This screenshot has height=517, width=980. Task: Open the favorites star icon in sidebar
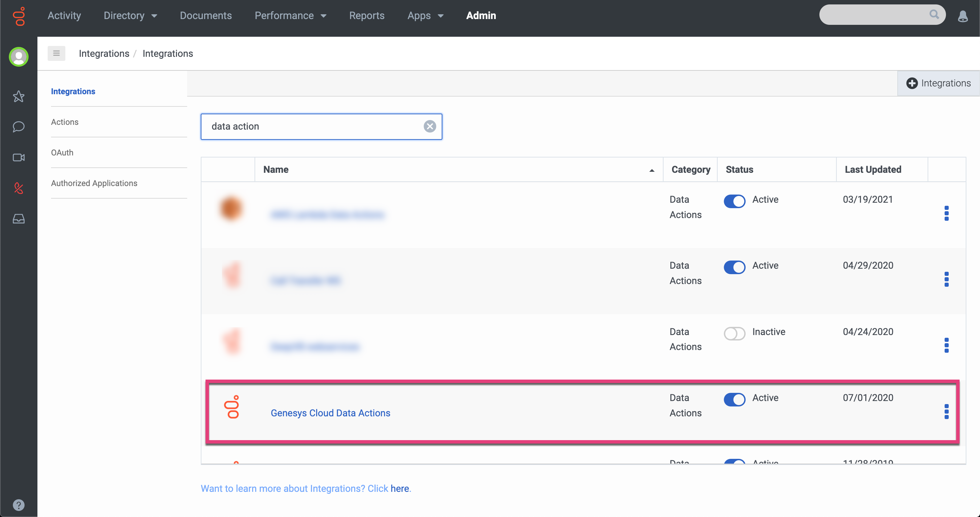coord(18,96)
